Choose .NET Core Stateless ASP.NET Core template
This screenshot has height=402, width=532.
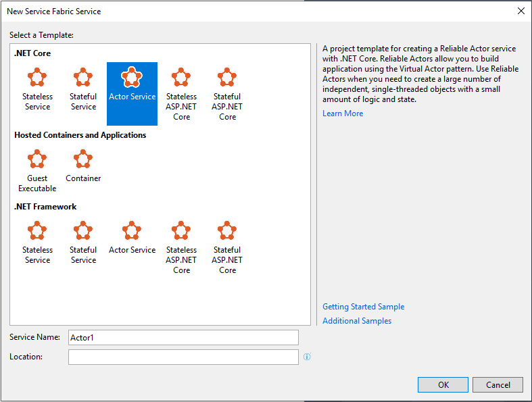tap(181, 94)
